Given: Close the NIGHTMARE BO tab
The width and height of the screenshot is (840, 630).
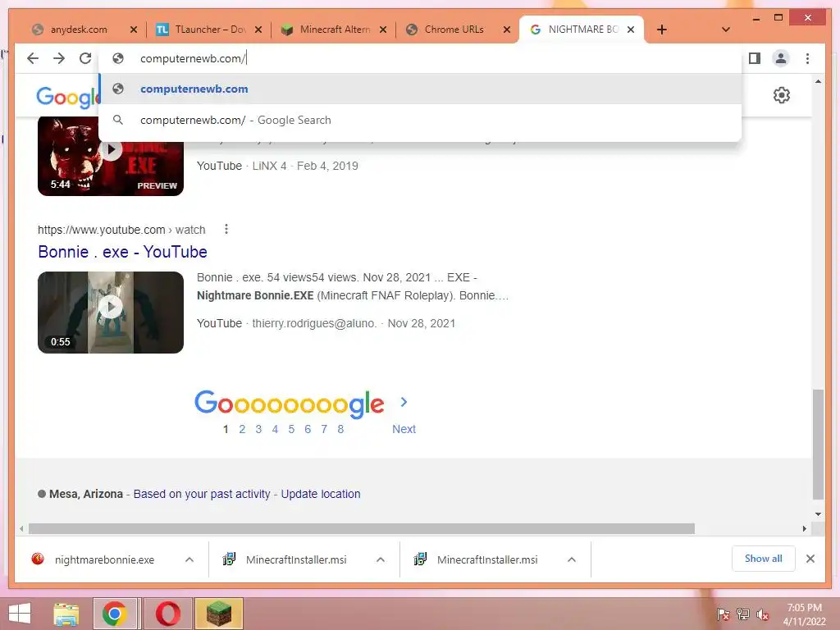Looking at the screenshot, I should point(631,30).
